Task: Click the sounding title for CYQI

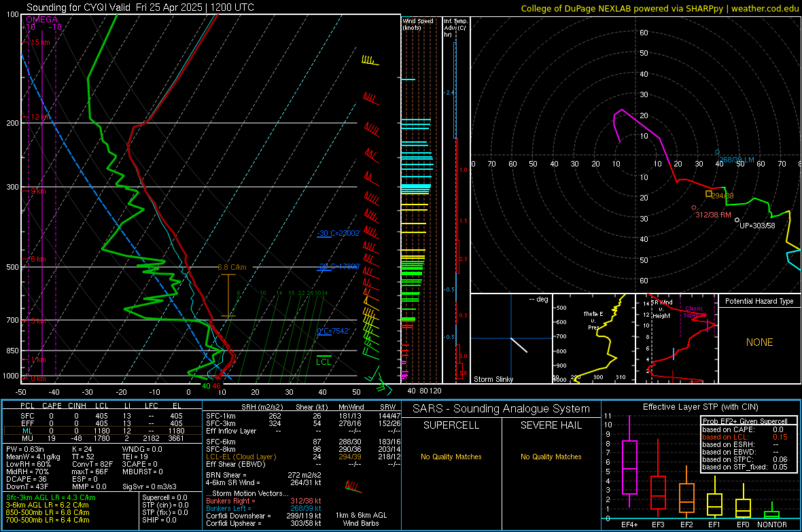Action: tap(140, 7)
